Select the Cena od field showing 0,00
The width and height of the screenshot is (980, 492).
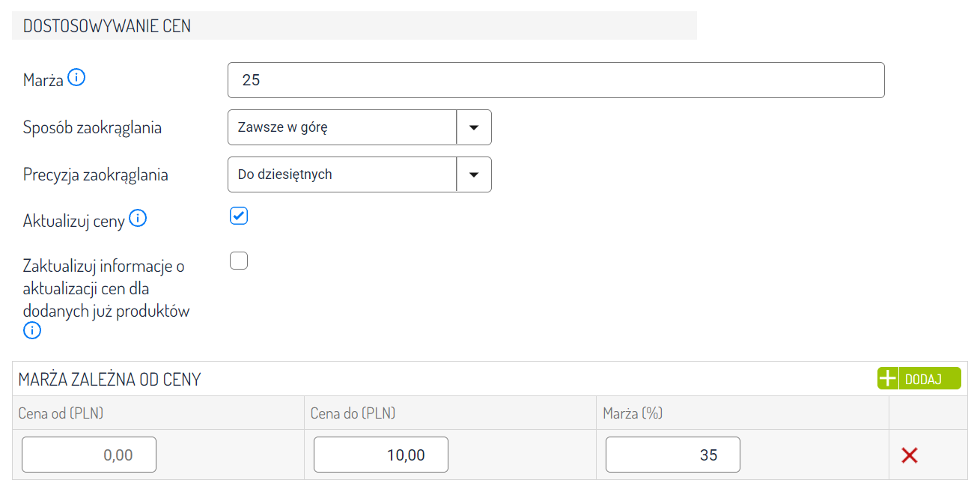pos(89,455)
